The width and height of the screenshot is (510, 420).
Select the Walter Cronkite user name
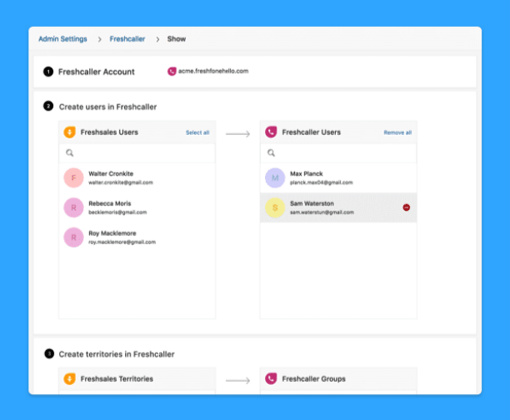pos(111,173)
